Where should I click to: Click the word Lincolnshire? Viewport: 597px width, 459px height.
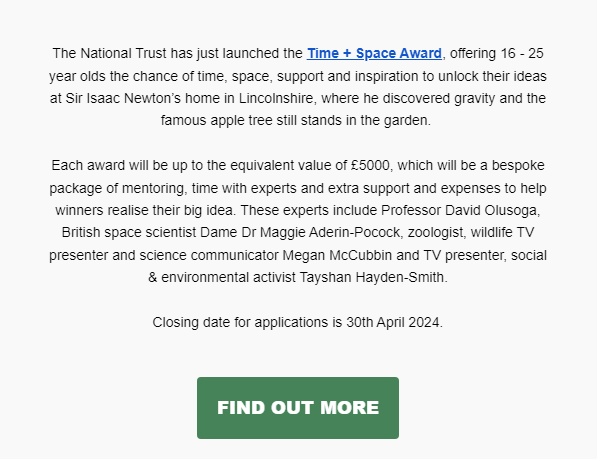click(276, 99)
